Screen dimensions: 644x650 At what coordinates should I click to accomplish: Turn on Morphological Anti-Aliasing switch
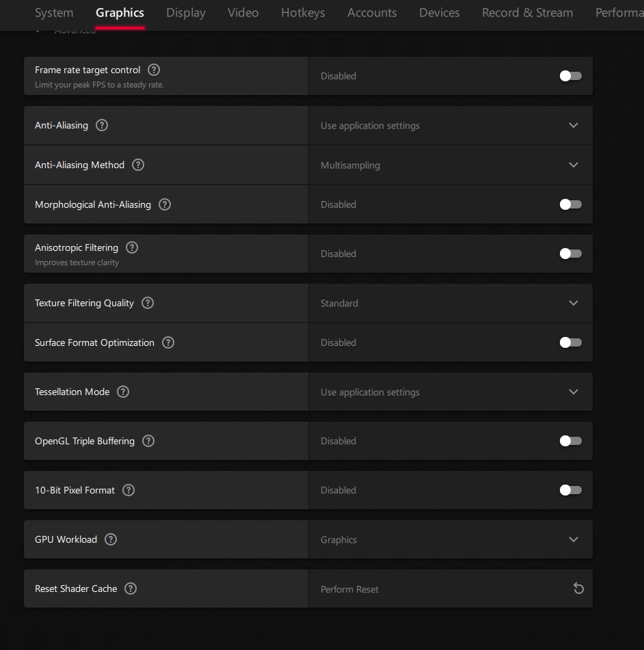(570, 204)
